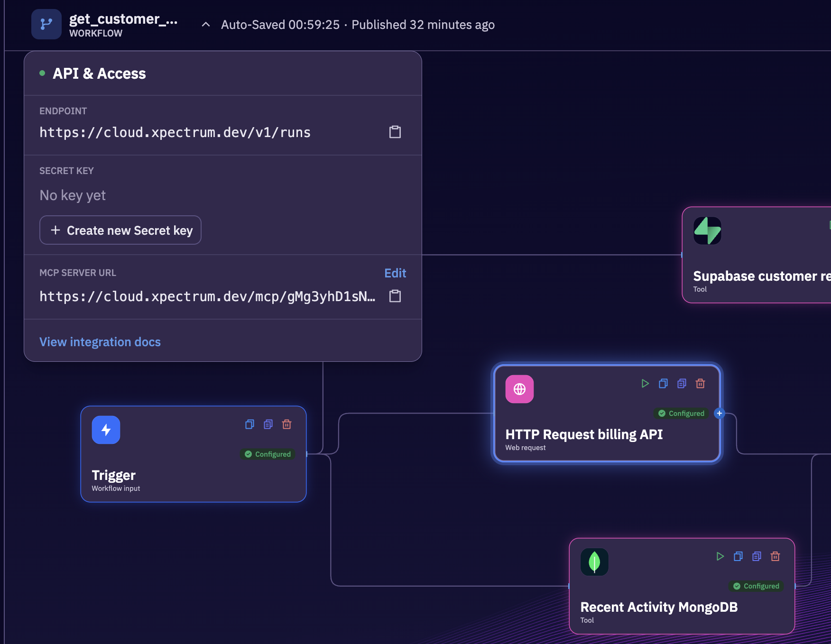Select the Trigger node title

[113, 475]
